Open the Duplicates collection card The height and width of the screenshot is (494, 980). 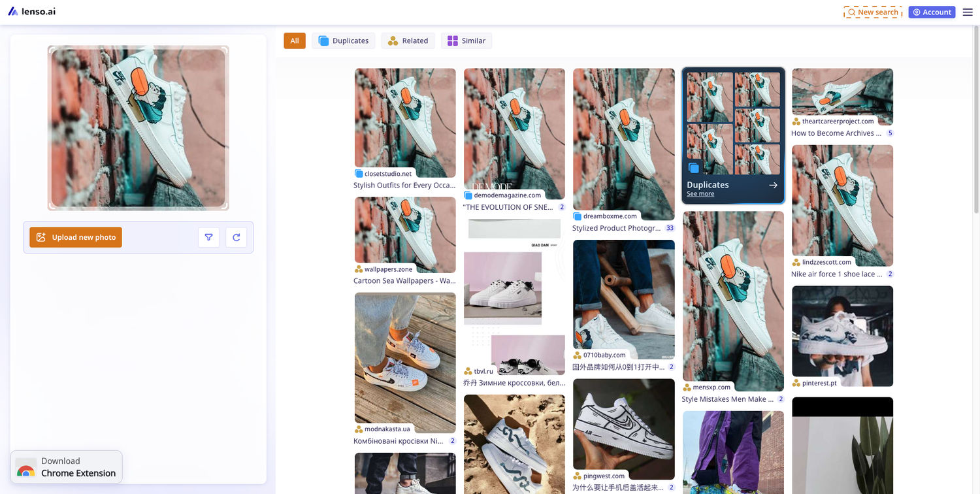point(733,135)
